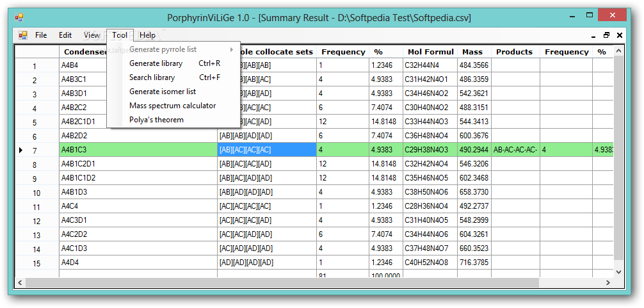Click the [AC][AC][AD][AD] cell
This screenshot has width=644, height=308.
[267, 234]
